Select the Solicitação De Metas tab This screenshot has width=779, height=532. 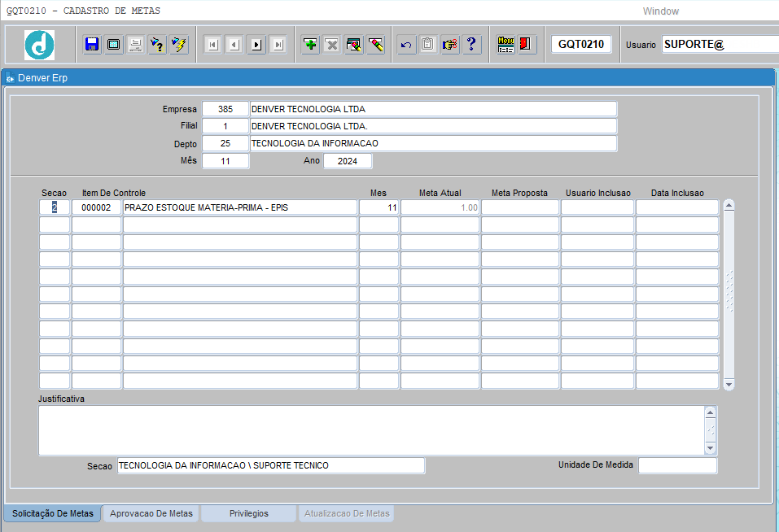53,513
